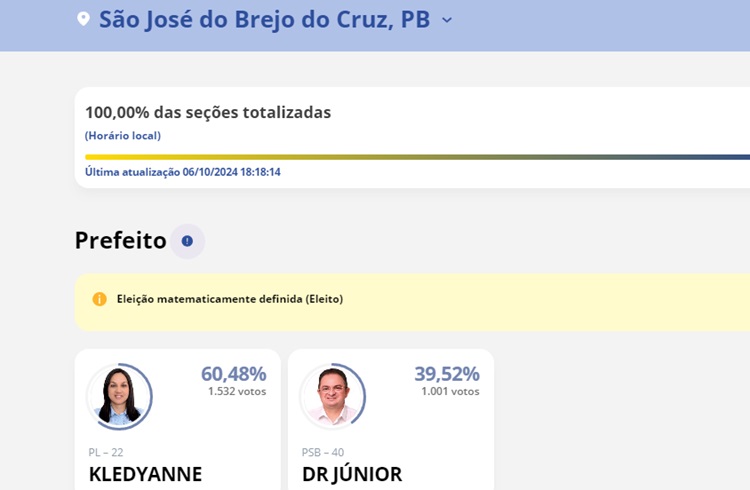Viewport: 750px width, 490px height.
Task: Click the 39,52% vote percentage
Action: (x=447, y=374)
